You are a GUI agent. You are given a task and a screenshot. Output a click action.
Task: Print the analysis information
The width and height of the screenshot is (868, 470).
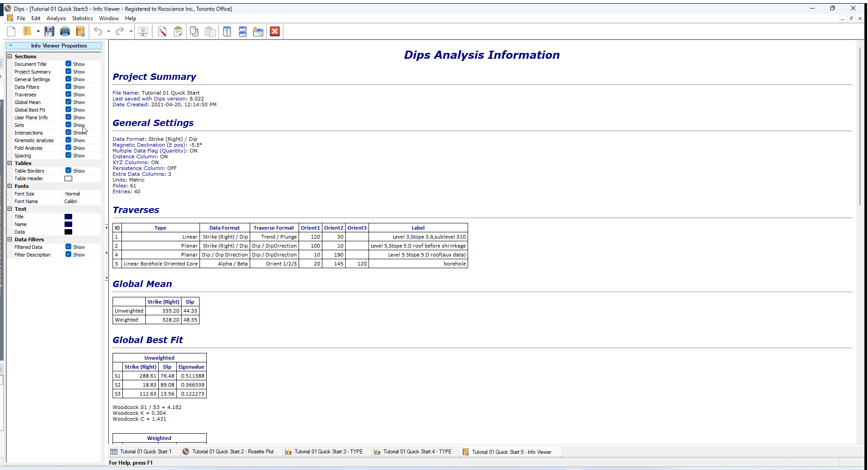pos(65,31)
